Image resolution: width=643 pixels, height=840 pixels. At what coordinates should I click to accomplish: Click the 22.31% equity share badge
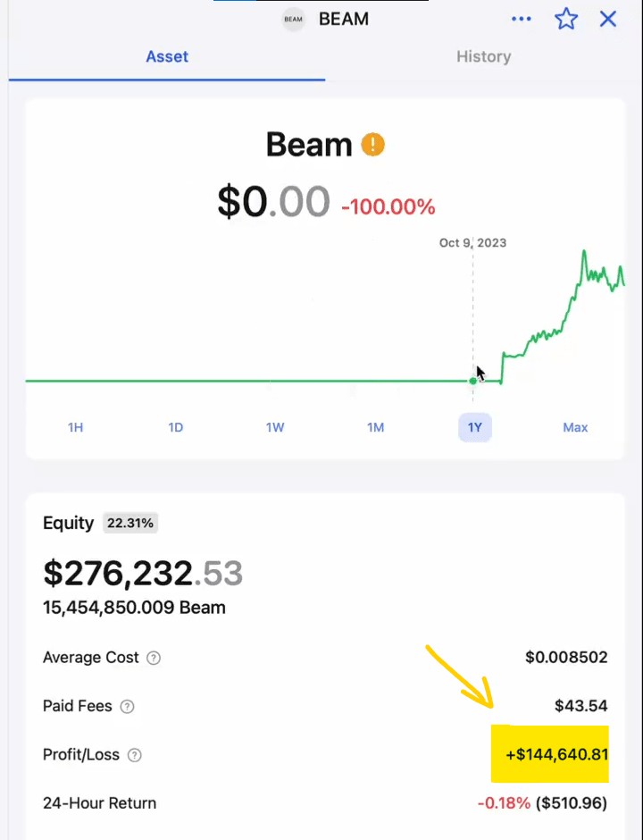[x=130, y=524]
